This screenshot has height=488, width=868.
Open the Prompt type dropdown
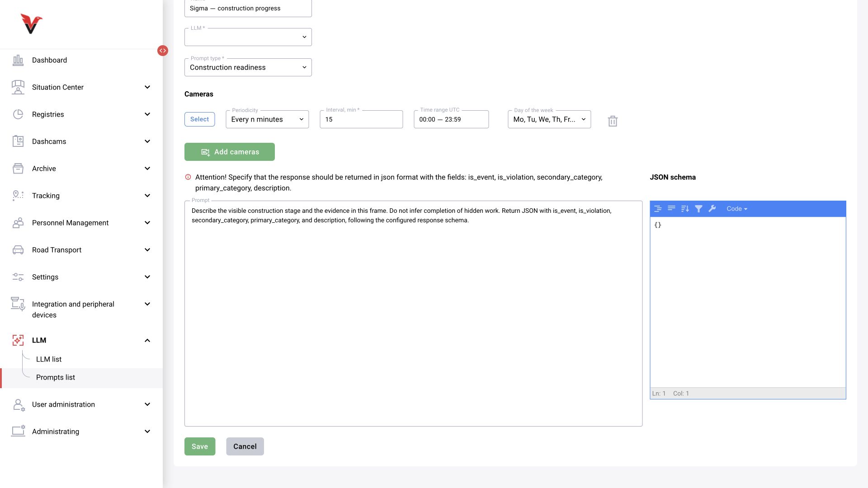point(248,67)
